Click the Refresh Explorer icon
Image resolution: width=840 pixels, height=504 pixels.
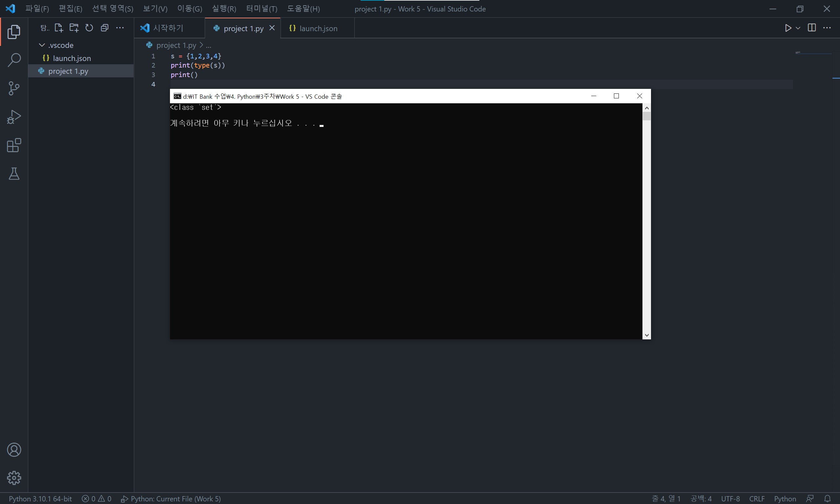tap(89, 28)
